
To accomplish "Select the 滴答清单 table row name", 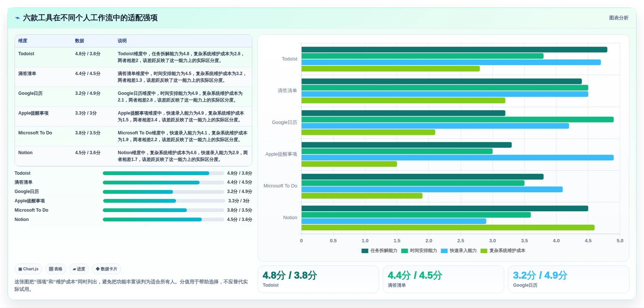I will point(27,74).
